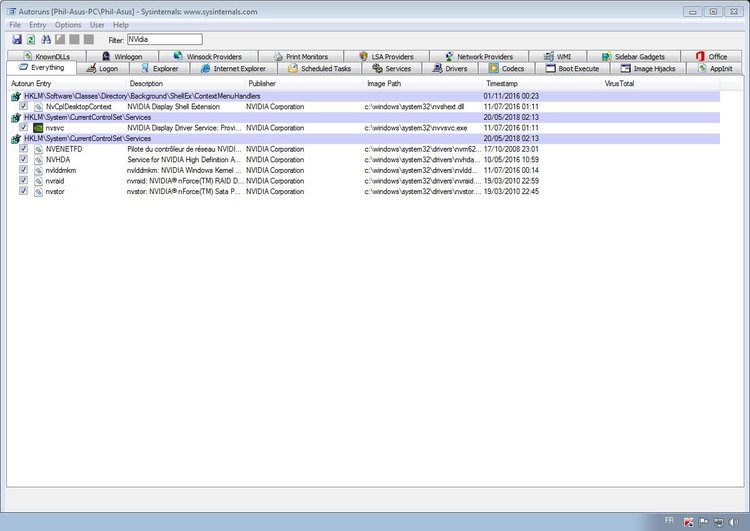The image size is (750, 531).
Task: Uncheck the NVHDA driver entry
Action: (23, 159)
